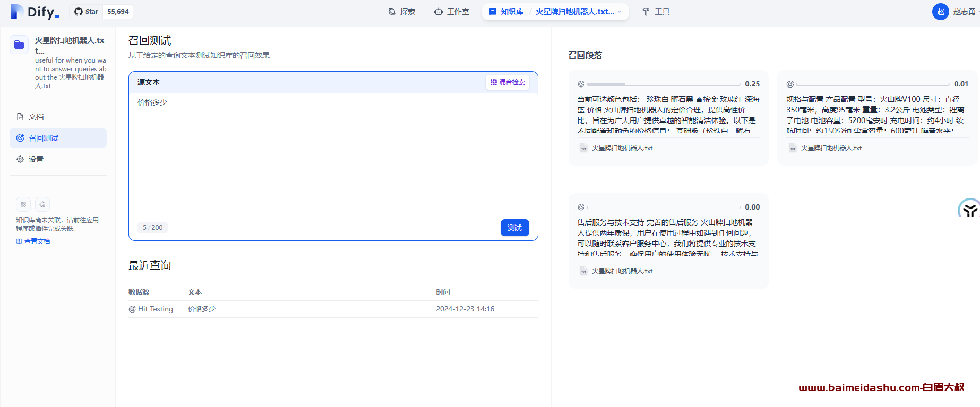Click the 时间 column header
Image resolution: width=980 pixels, height=407 pixels.
tap(443, 292)
